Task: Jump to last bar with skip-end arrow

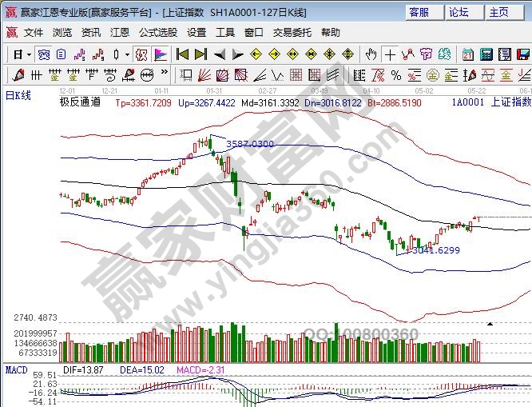Action: pos(200,54)
